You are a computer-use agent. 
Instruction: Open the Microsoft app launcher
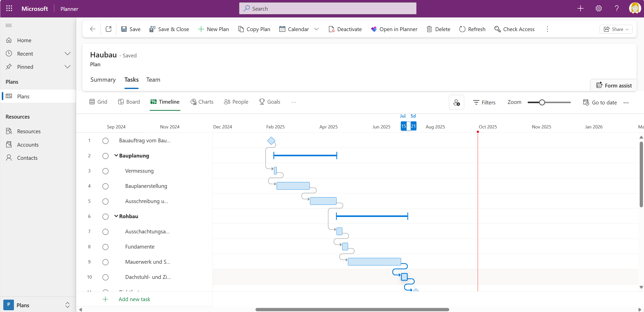click(9, 8)
